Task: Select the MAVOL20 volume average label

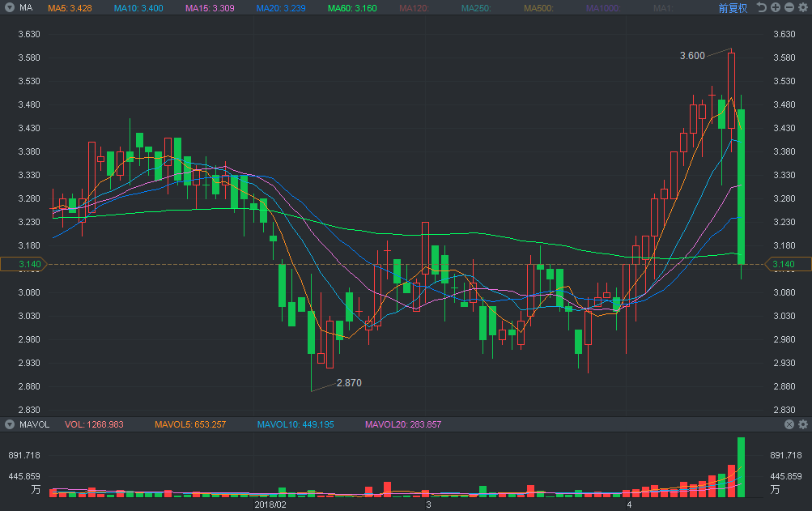Action: pos(403,424)
